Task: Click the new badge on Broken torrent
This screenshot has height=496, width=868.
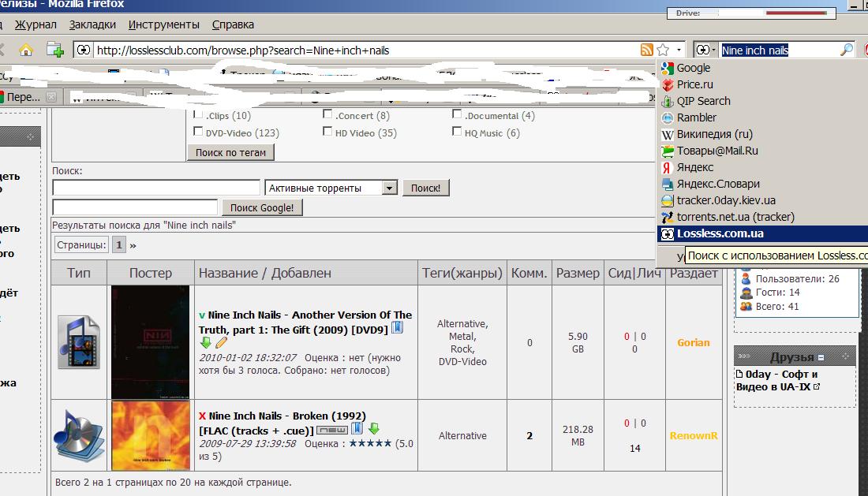Action: click(332, 430)
